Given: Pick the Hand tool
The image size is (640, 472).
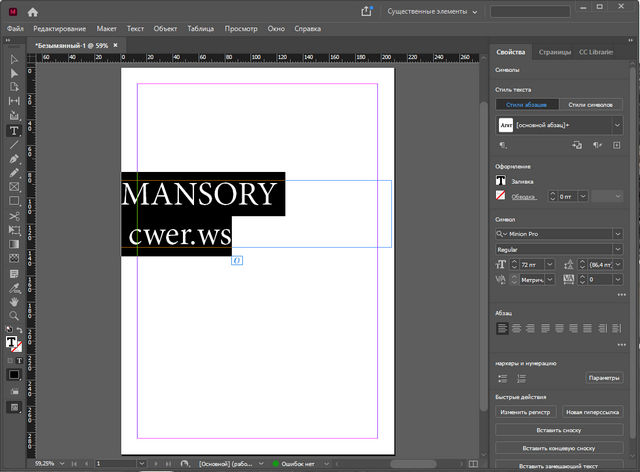Looking at the screenshot, I should [x=14, y=301].
